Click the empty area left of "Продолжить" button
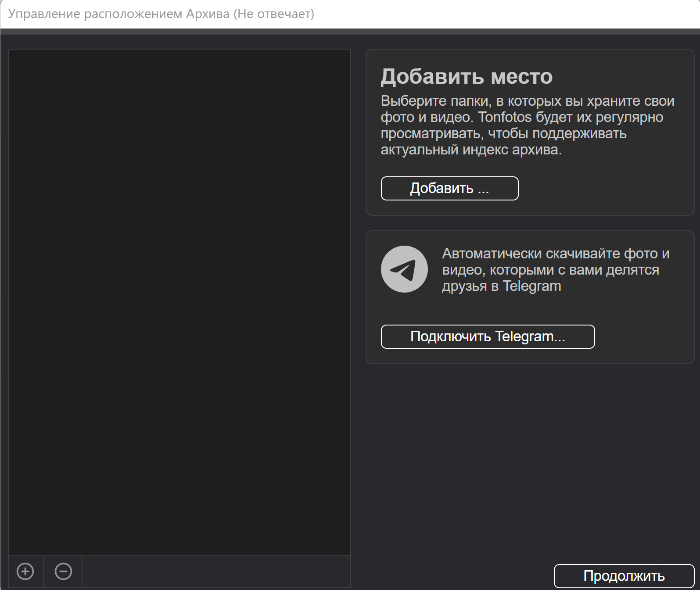Viewport: 700px width, 590px height. tap(452, 576)
